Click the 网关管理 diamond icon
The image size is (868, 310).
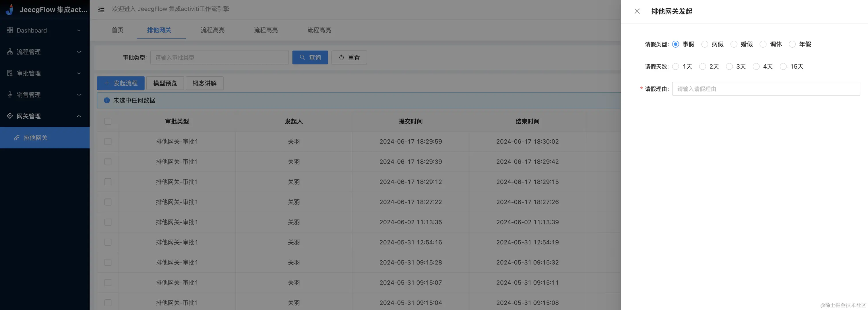10,116
